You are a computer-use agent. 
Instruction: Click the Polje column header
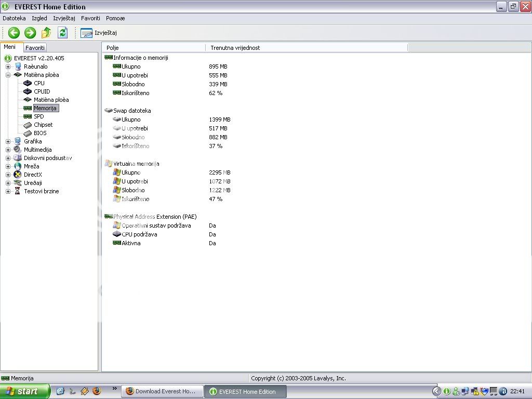154,48
